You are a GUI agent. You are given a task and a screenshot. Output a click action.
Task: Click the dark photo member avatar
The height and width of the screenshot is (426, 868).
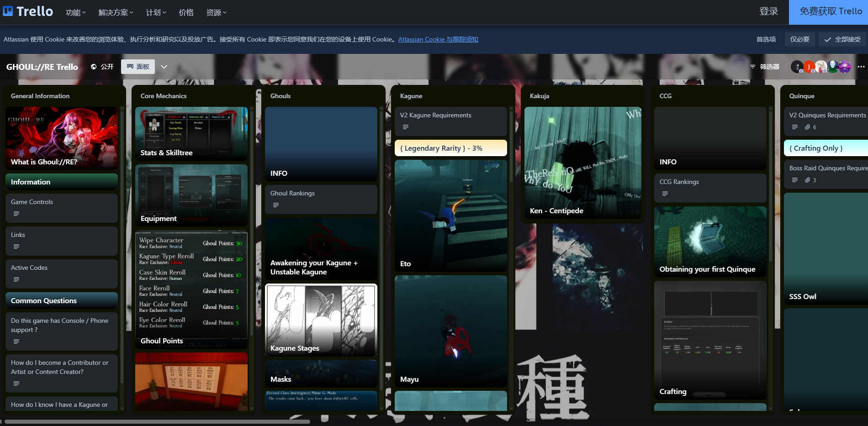pos(797,67)
